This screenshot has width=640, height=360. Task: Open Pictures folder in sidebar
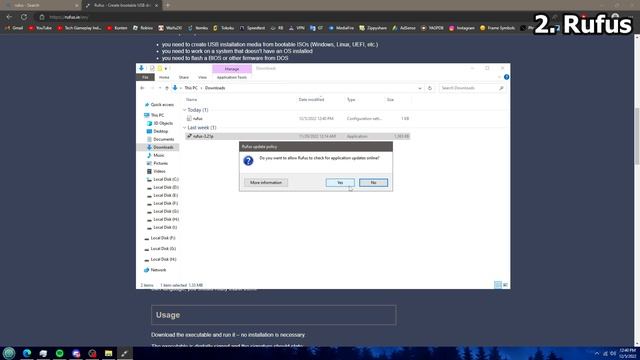point(160,163)
